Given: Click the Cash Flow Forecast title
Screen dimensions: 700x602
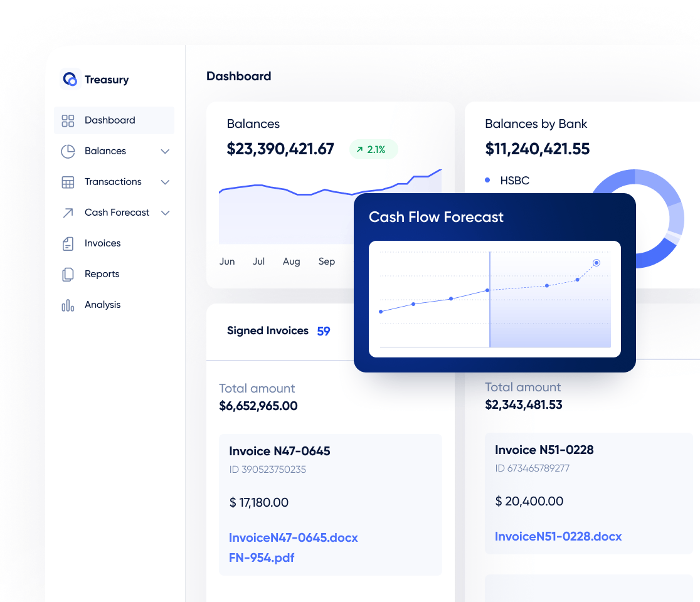Looking at the screenshot, I should [436, 217].
